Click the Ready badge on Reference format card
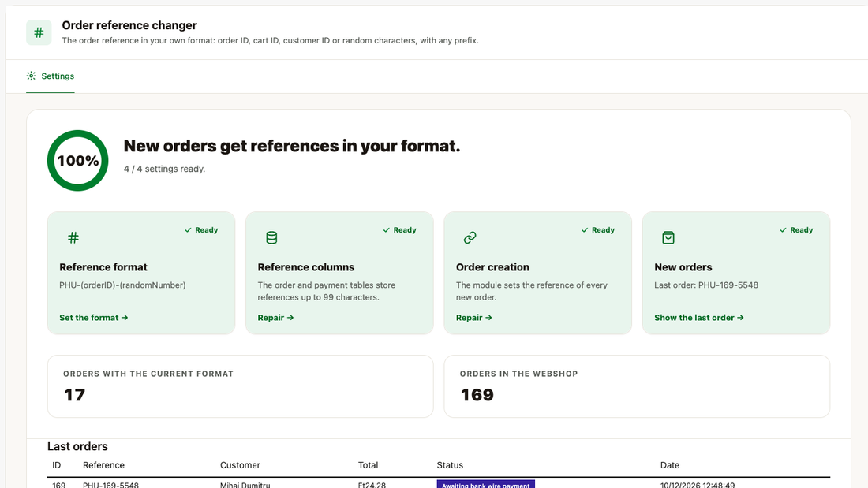The image size is (868, 488). point(201,230)
